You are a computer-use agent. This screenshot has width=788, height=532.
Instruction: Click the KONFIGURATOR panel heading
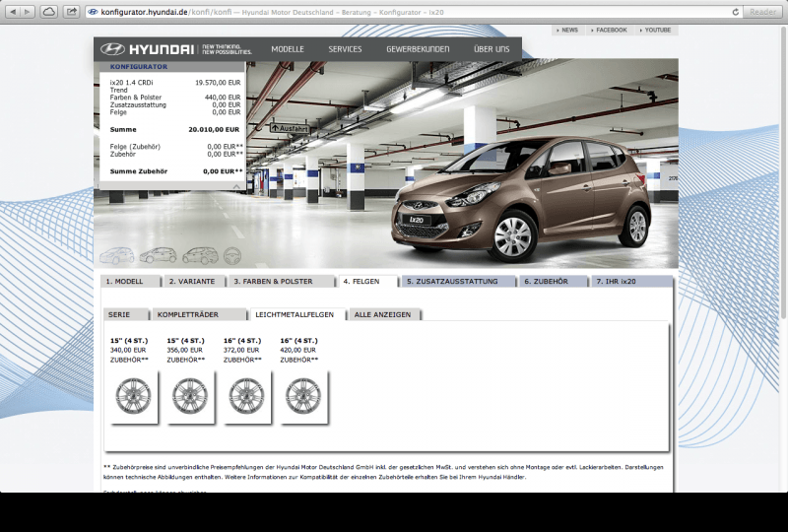(139, 66)
